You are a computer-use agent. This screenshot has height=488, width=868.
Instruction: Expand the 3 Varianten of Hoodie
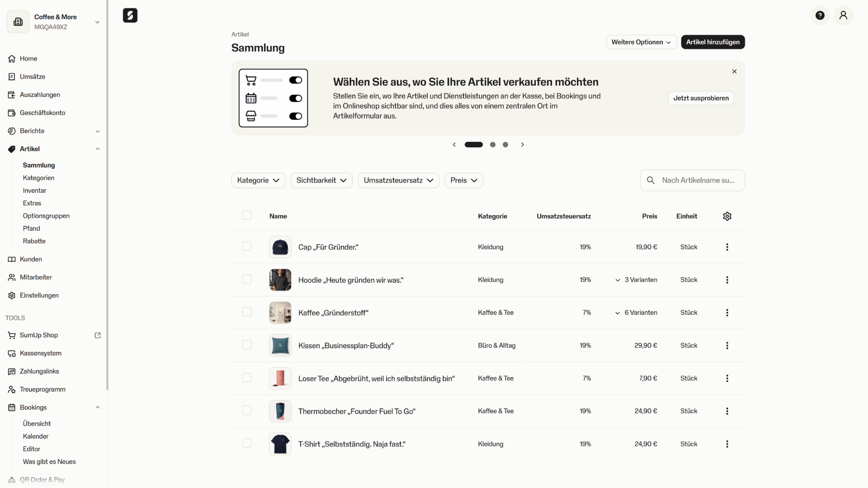(636, 280)
